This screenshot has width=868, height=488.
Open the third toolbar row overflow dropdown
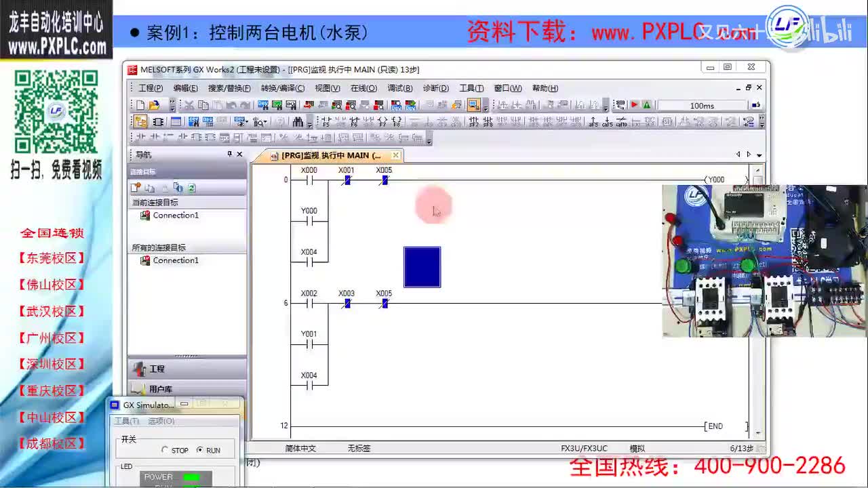pos(429,139)
